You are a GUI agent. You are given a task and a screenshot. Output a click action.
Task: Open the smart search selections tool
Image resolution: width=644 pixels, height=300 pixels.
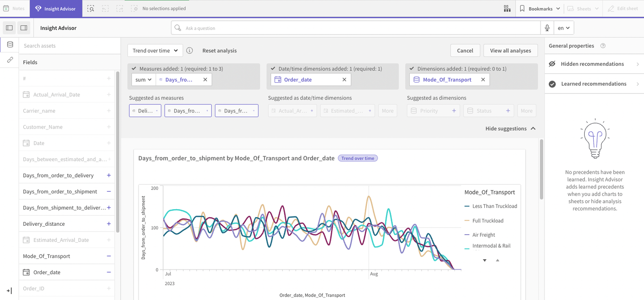pyautogui.click(x=91, y=8)
